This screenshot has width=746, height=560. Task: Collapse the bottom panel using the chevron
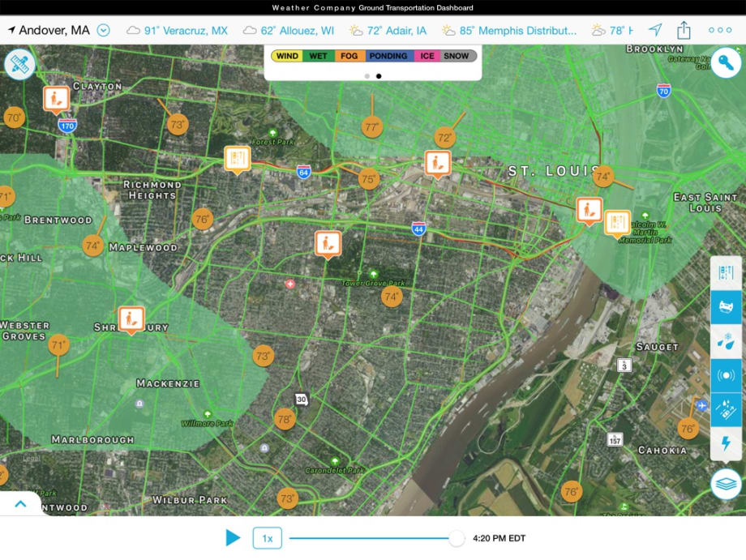22,502
